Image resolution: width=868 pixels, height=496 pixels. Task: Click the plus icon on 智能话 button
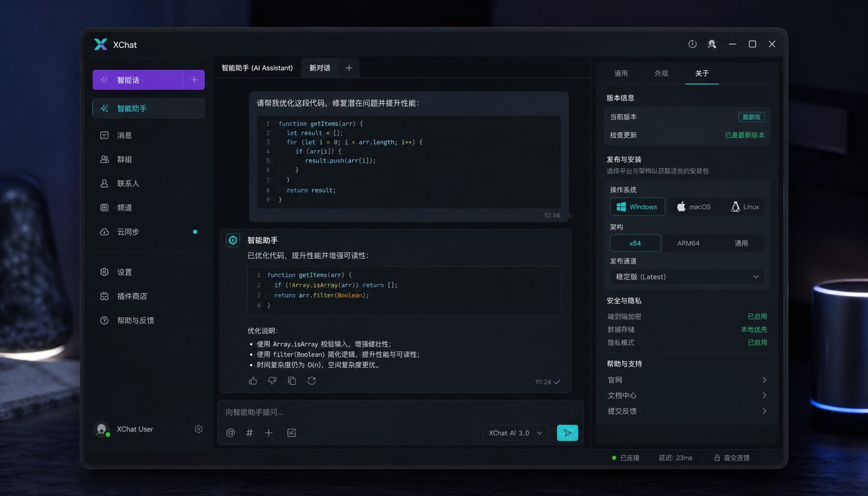(x=194, y=80)
